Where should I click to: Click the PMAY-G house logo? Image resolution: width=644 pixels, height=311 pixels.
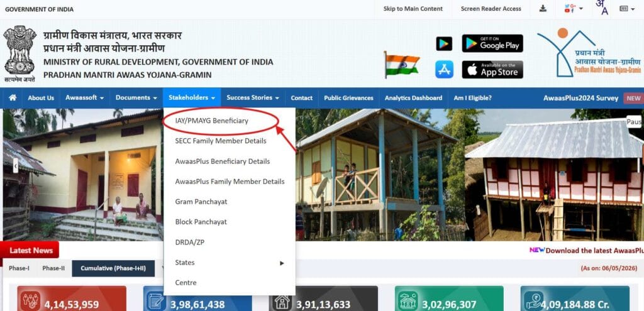[x=589, y=53]
